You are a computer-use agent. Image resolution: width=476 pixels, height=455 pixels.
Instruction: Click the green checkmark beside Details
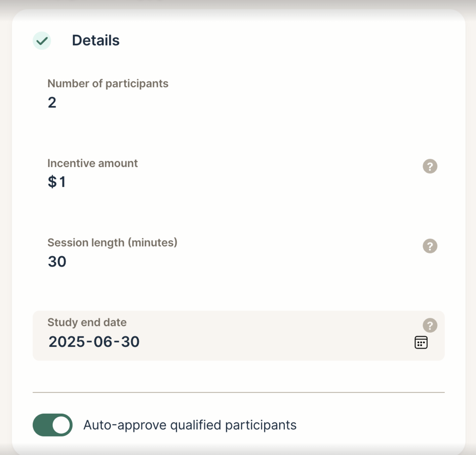42,41
